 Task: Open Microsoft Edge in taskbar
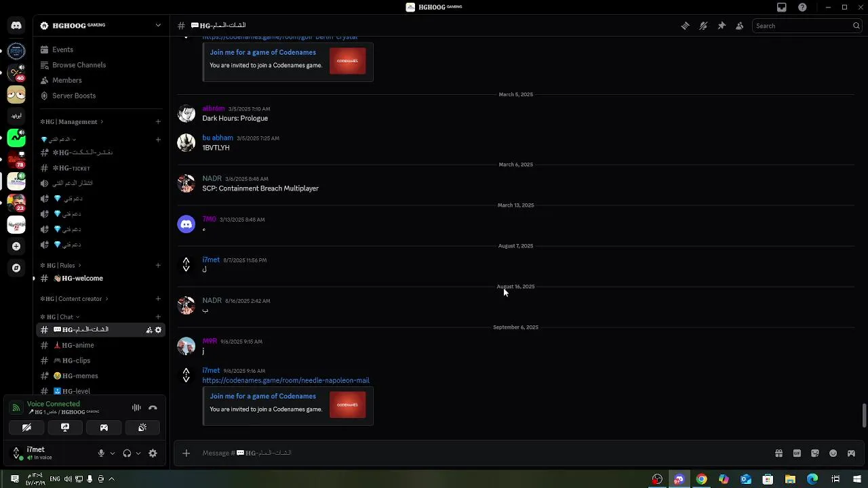(x=812, y=479)
